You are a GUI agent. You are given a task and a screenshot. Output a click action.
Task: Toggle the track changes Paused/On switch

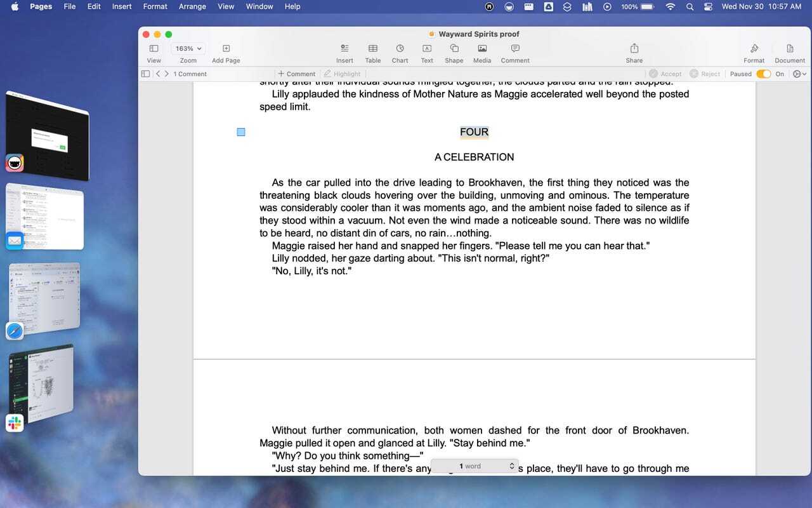(x=764, y=74)
